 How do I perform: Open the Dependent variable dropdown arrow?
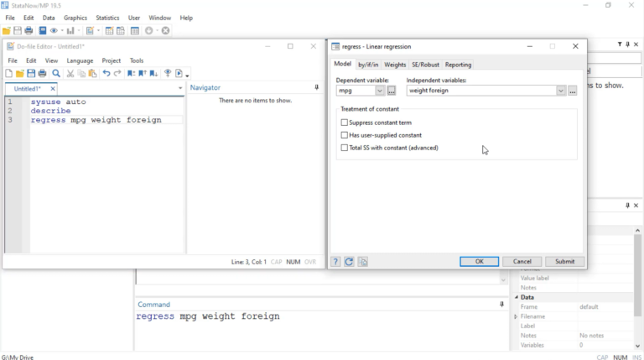click(x=380, y=91)
